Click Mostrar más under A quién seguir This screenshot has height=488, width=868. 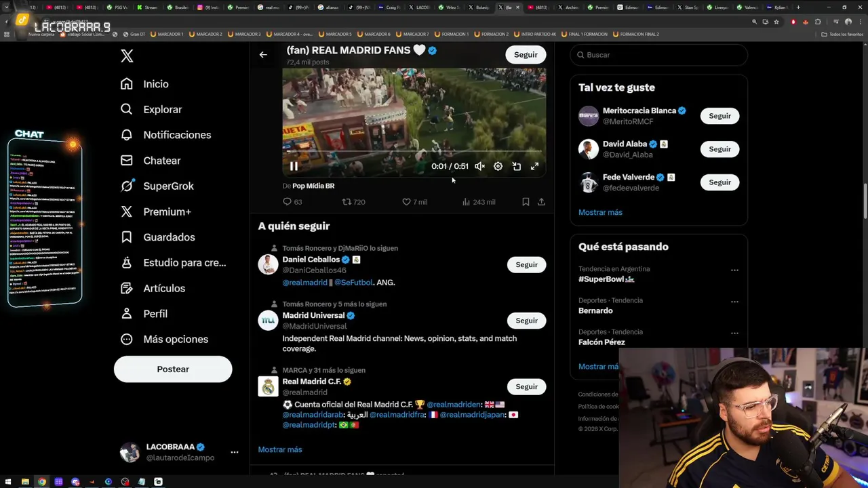pos(280,449)
